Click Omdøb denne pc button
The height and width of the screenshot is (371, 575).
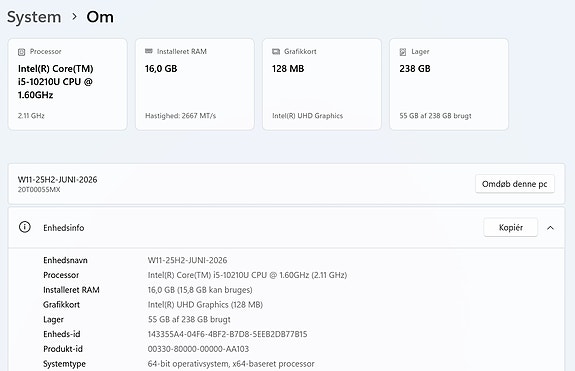click(514, 184)
